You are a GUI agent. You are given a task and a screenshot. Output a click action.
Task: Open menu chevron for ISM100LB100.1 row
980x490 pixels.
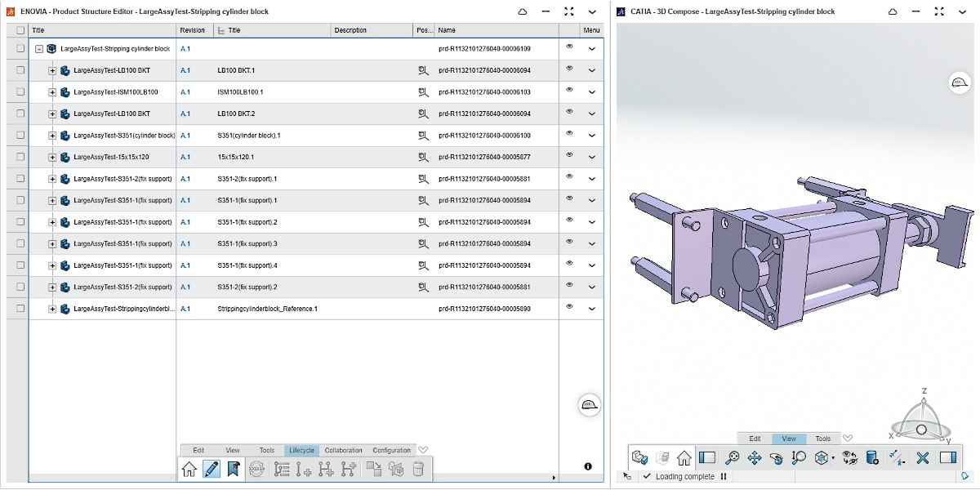(592, 92)
